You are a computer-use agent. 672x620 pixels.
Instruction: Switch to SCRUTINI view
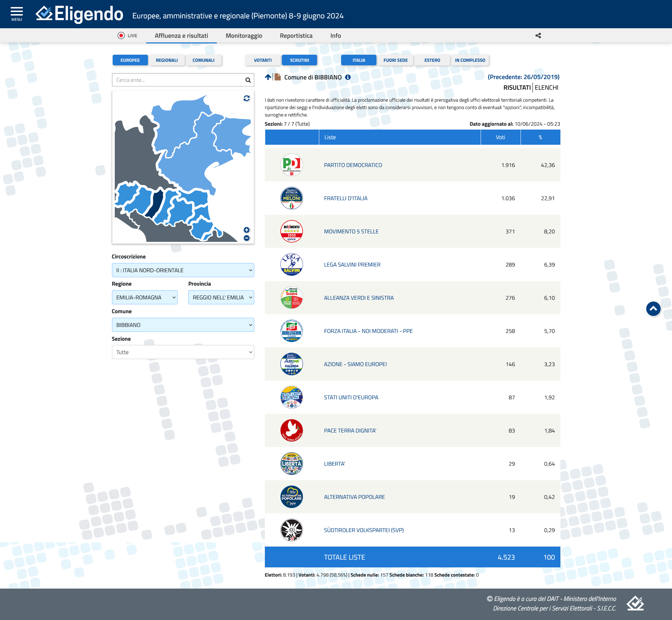click(299, 60)
